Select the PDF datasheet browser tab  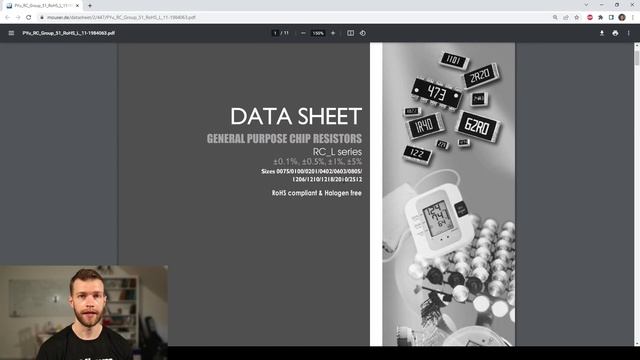click(42, 6)
